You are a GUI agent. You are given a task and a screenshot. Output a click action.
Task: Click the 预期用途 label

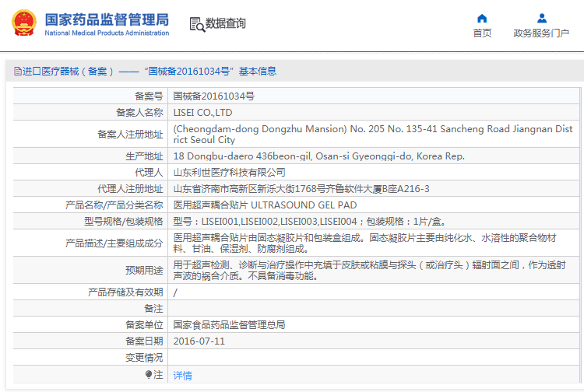[144, 271]
